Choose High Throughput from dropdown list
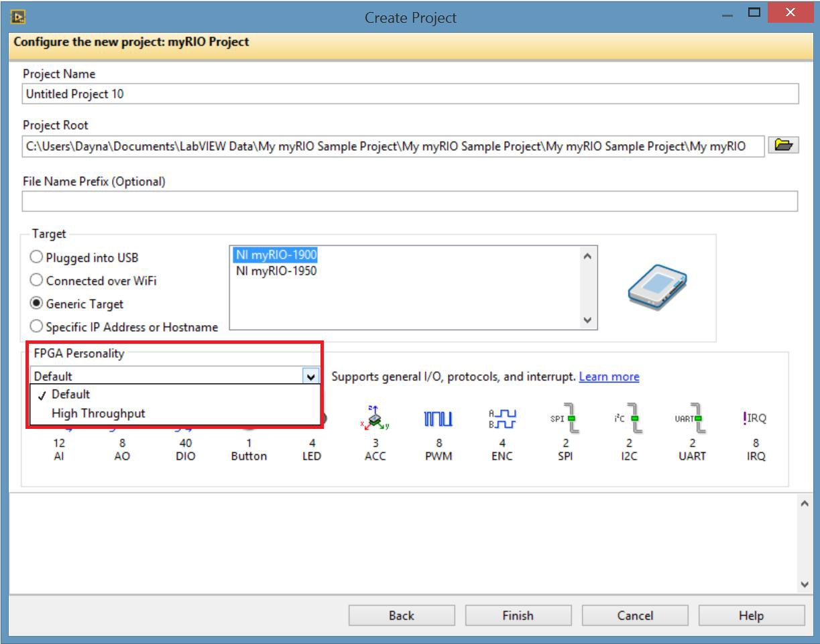Image resolution: width=820 pixels, height=644 pixels. pos(98,413)
